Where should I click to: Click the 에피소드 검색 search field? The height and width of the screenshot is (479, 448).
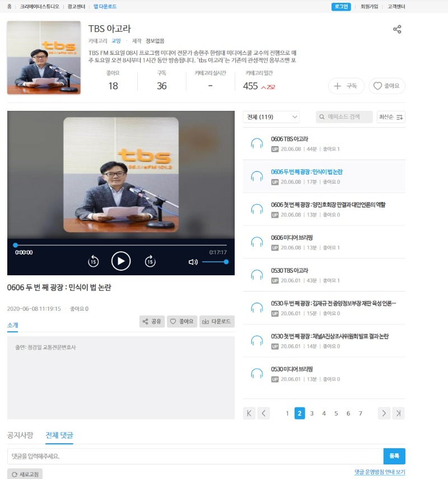pos(344,117)
